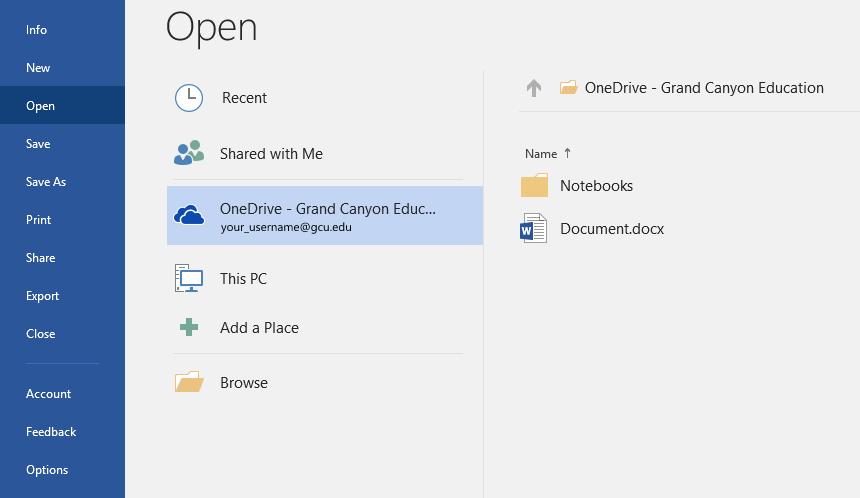Image resolution: width=860 pixels, height=498 pixels.
Task: Open Word Options
Action: pyautogui.click(x=47, y=470)
